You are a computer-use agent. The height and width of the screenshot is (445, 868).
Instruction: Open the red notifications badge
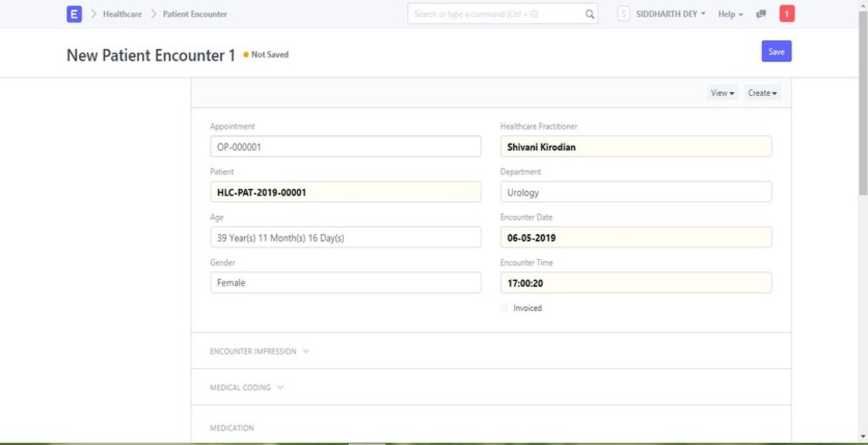pos(787,14)
